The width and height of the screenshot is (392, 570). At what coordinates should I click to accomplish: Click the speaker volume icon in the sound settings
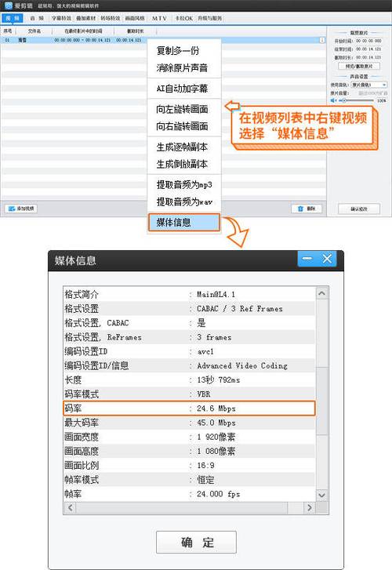click(x=332, y=100)
